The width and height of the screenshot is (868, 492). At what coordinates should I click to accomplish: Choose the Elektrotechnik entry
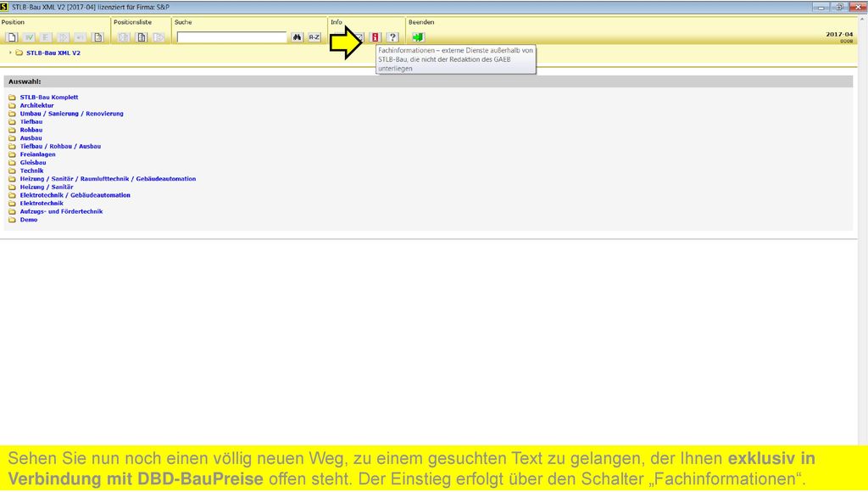coord(42,204)
